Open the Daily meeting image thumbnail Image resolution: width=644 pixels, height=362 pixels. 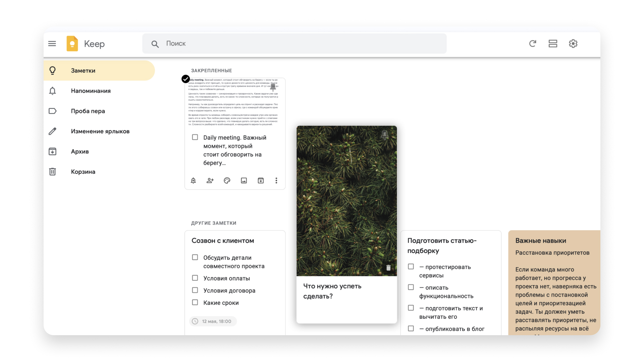pos(235,102)
